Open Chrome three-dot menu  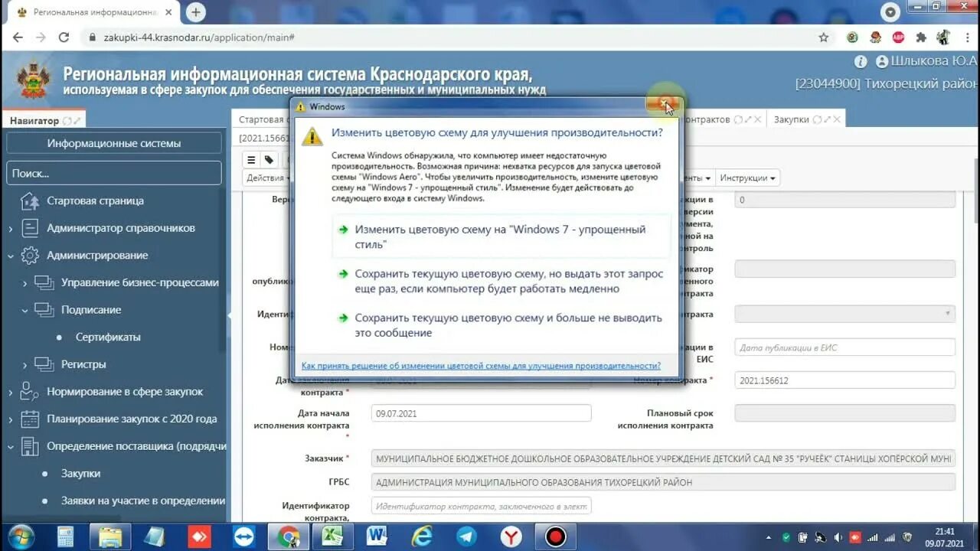click(x=968, y=37)
